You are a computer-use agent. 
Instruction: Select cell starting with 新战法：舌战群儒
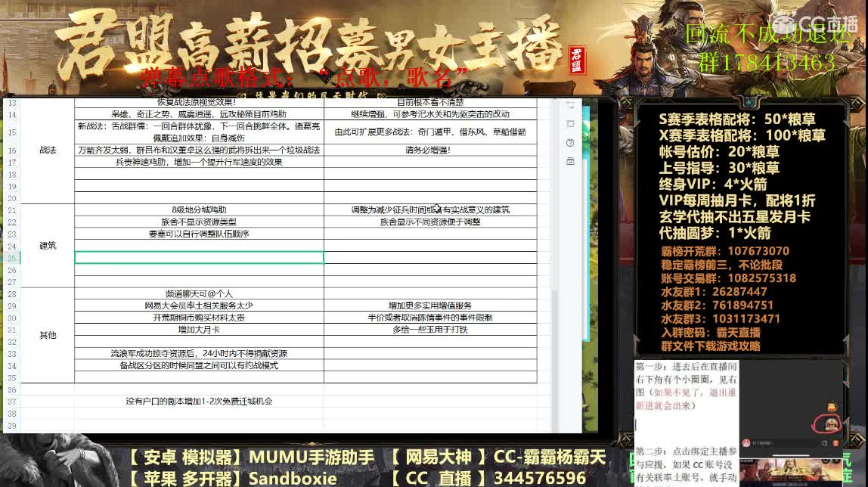(x=200, y=132)
